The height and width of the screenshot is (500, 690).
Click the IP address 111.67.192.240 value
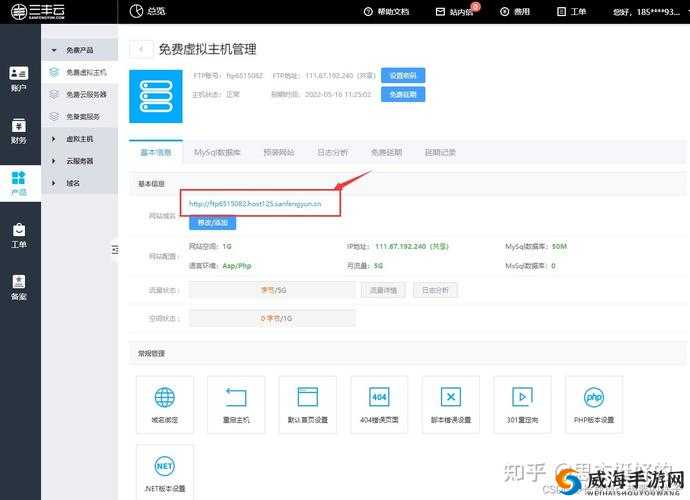[x=411, y=246]
